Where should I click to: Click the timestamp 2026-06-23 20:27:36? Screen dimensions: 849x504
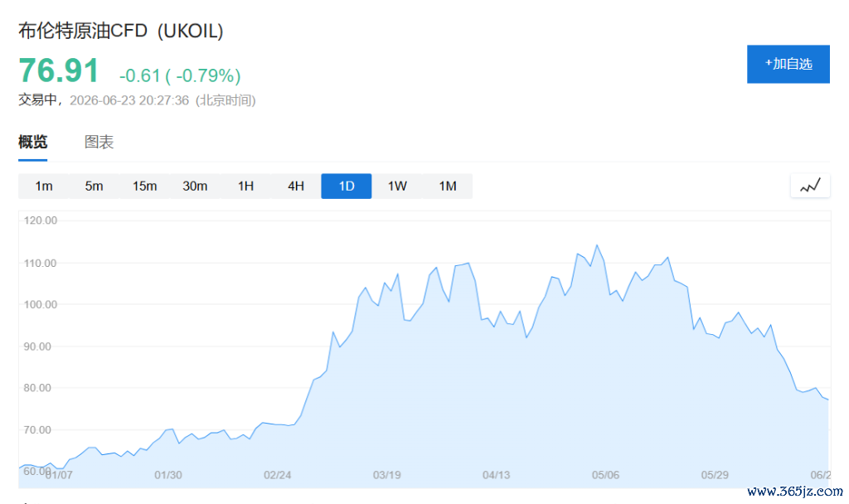tap(129, 100)
